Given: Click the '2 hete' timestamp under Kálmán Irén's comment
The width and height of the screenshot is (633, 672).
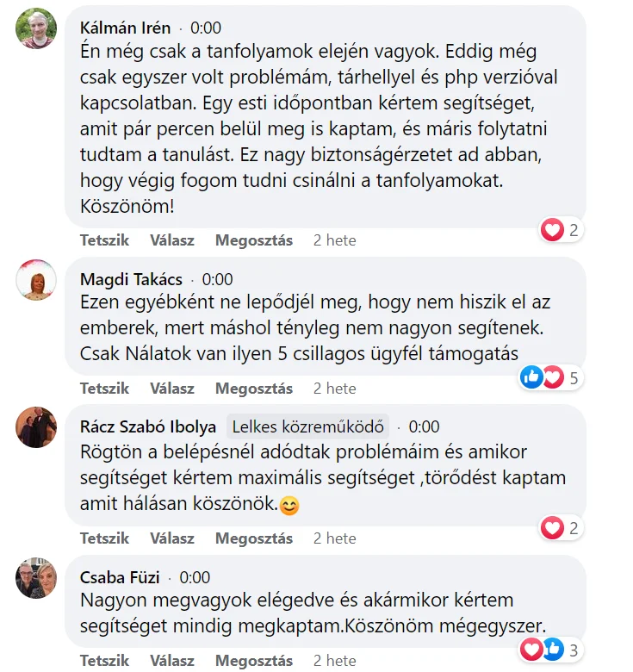Looking at the screenshot, I should click(335, 240).
